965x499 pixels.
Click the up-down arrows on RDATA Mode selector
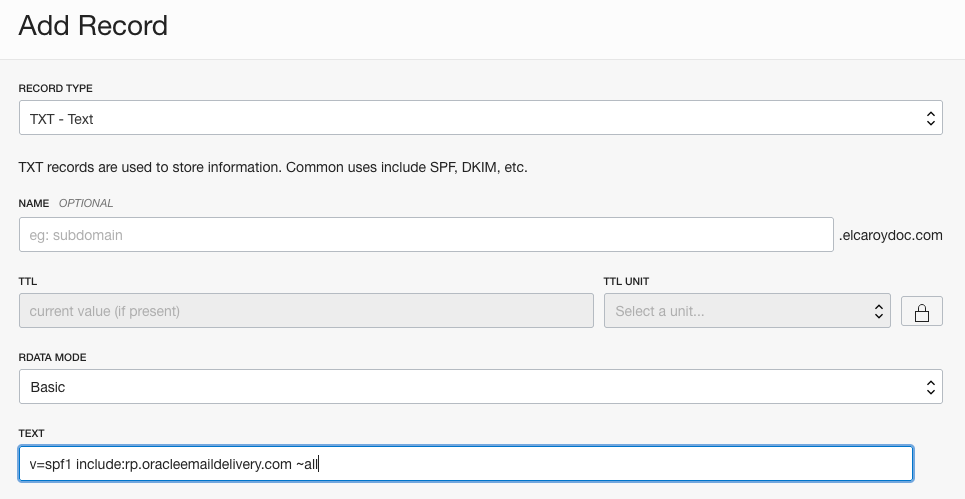(x=931, y=387)
